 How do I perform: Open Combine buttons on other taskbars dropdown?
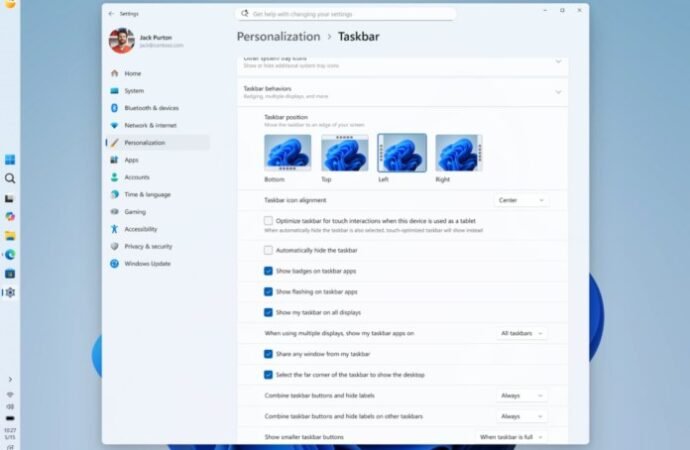pyautogui.click(x=521, y=416)
